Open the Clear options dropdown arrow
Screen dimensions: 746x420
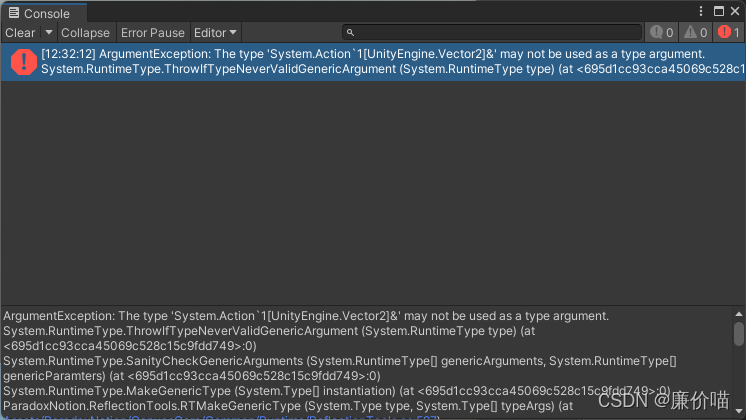[x=49, y=33]
